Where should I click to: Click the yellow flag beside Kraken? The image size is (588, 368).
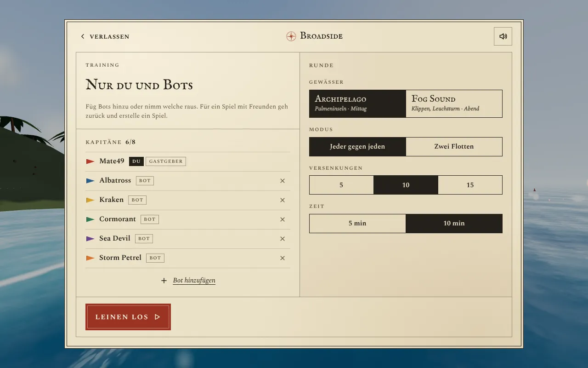(90, 200)
